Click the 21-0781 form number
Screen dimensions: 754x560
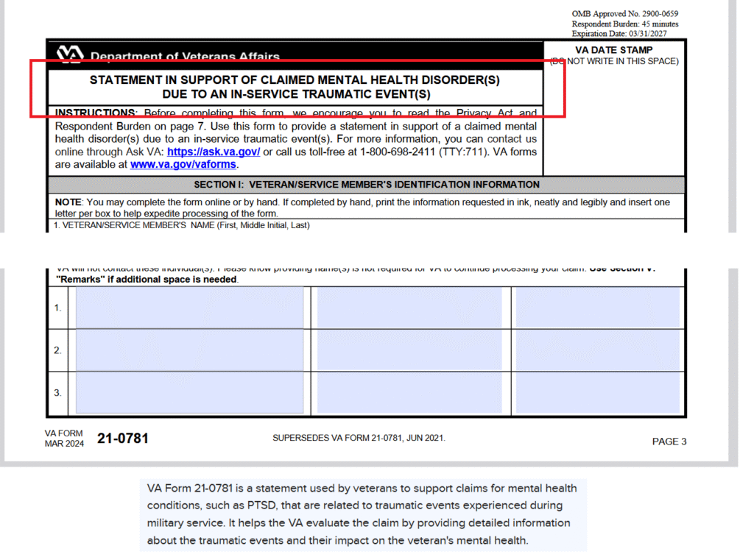click(122, 439)
